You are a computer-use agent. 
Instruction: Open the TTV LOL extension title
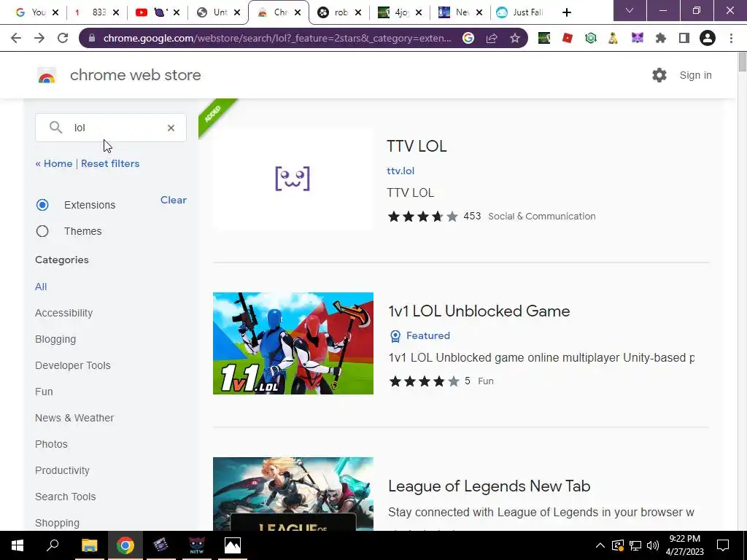pyautogui.click(x=417, y=146)
